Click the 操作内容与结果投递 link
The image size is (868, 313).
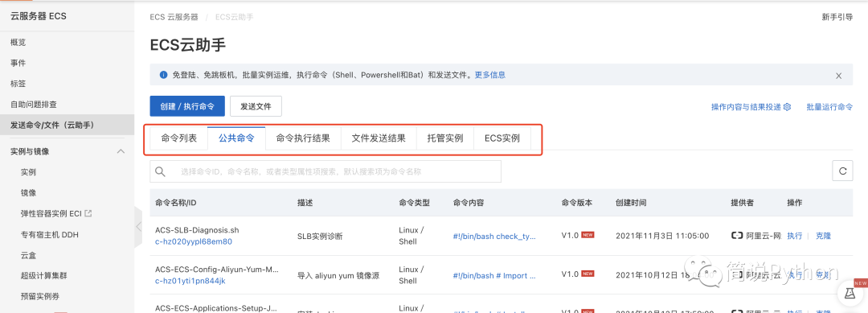[746, 107]
